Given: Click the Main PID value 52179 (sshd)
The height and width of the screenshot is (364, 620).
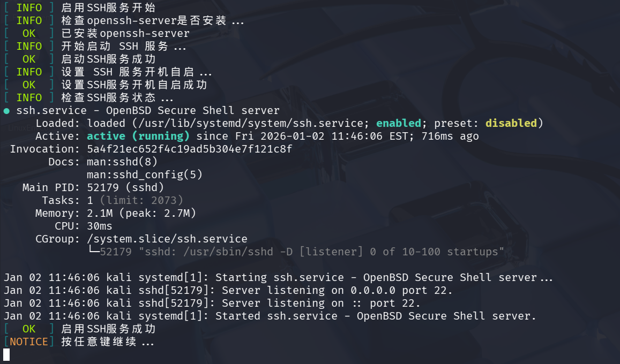Looking at the screenshot, I should [125, 187].
